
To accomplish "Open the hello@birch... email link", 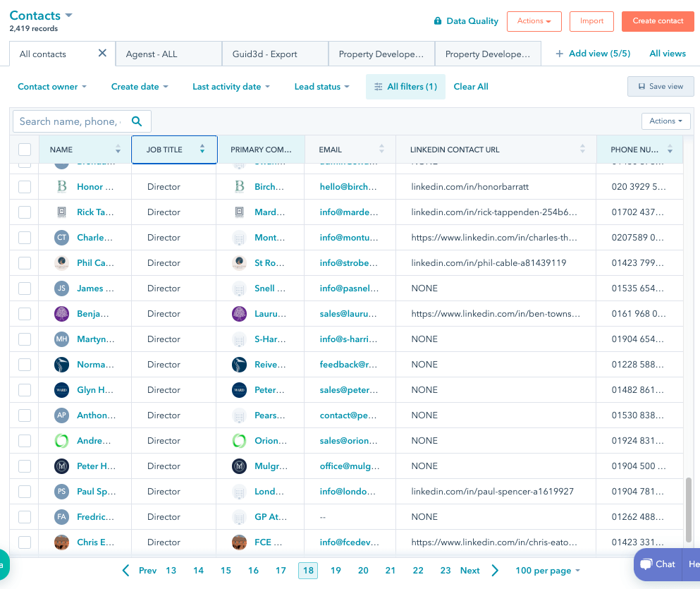I will (348, 187).
